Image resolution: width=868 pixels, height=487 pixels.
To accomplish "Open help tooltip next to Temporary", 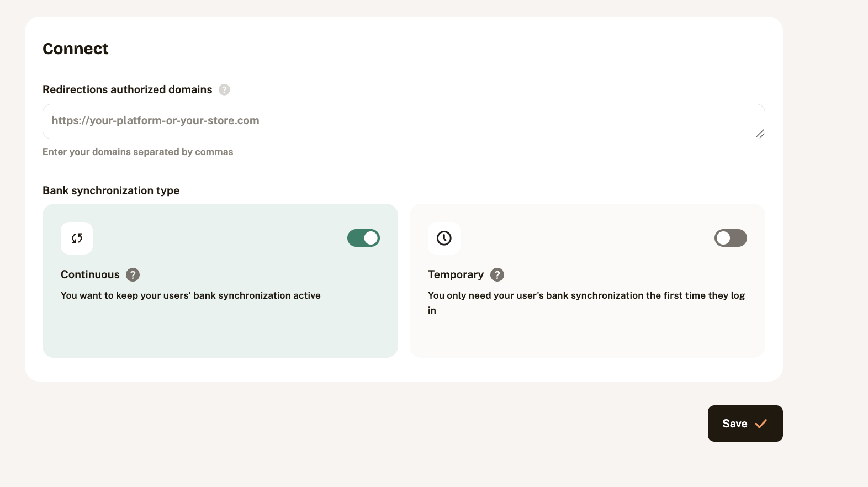I will [x=497, y=274].
